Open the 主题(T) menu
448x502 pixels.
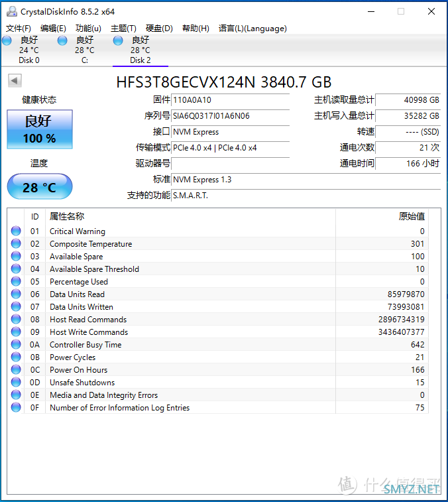pyautogui.click(x=123, y=29)
